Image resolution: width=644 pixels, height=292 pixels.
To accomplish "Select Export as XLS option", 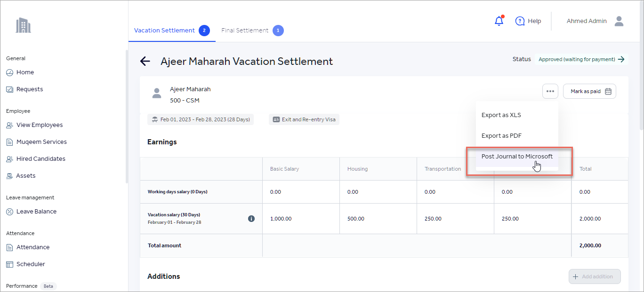I will coord(501,115).
